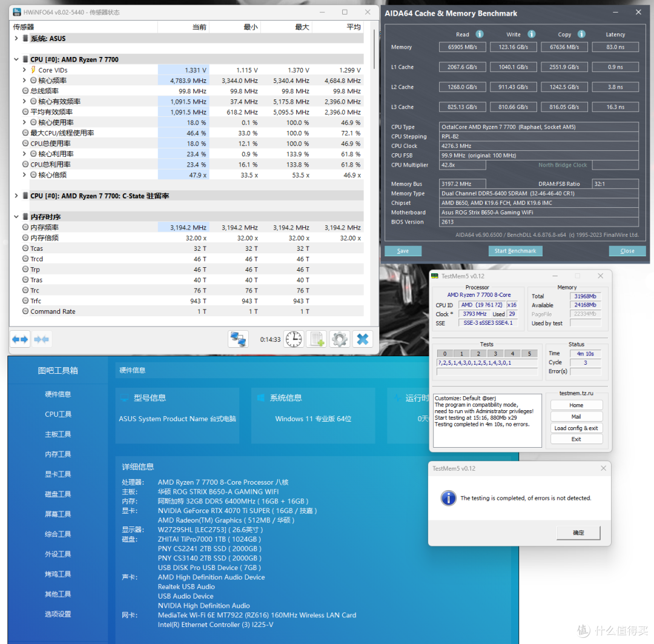Click the sensor icon beside Trfc
654x644 pixels.
[25, 300]
